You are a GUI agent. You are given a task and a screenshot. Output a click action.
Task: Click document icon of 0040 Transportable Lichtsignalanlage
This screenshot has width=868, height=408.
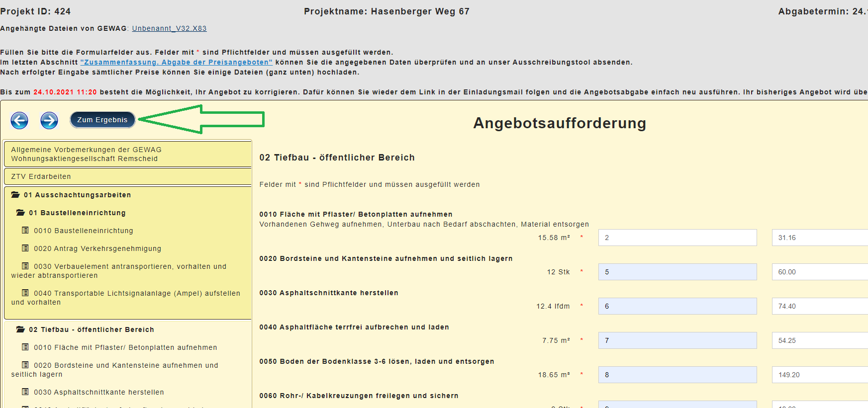point(25,293)
